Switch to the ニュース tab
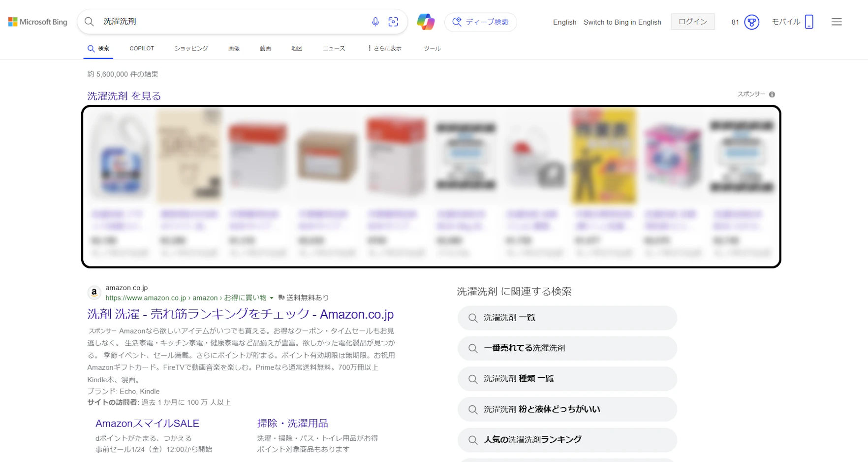This screenshot has width=868, height=462. (334, 48)
